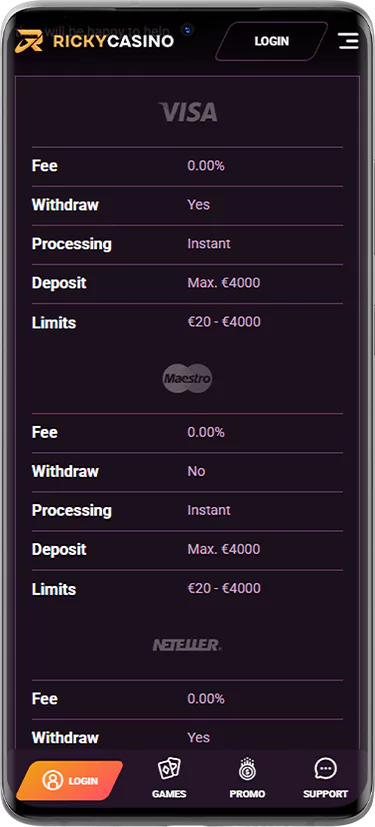Image resolution: width=375 pixels, height=827 pixels.
Task: Tap the Games cards icon
Action: [x=169, y=769]
